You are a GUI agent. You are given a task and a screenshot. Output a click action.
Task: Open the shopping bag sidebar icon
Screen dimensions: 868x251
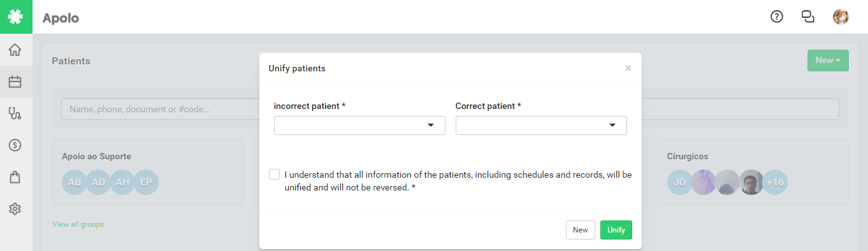(x=15, y=177)
